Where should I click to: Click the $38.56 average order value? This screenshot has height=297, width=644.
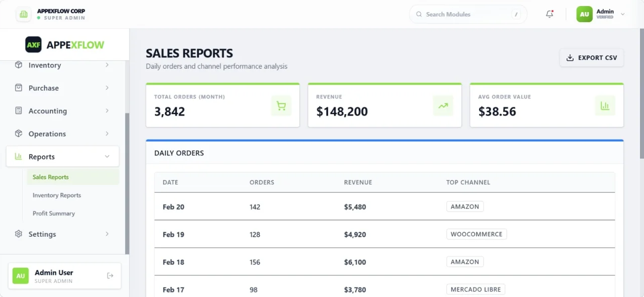coord(497,112)
